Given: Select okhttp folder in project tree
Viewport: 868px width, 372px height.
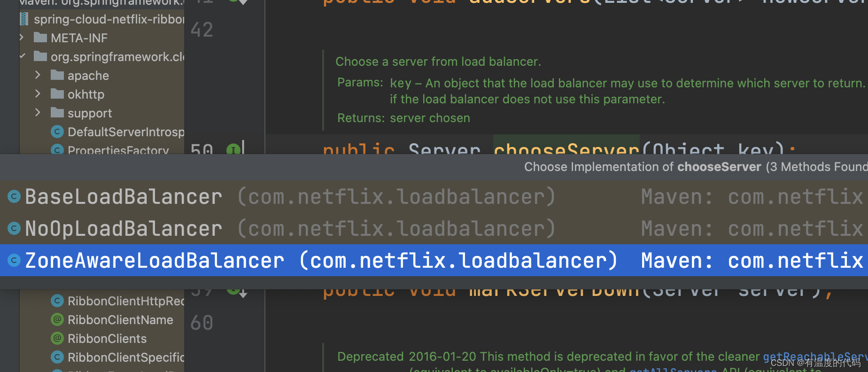Looking at the screenshot, I should tap(86, 94).
